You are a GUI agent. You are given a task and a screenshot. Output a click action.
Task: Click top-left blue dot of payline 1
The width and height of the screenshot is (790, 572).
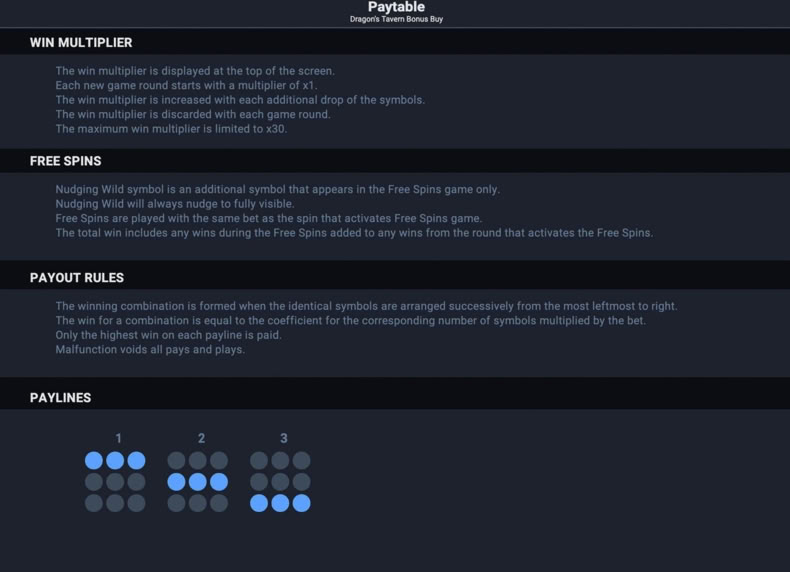(x=94, y=460)
